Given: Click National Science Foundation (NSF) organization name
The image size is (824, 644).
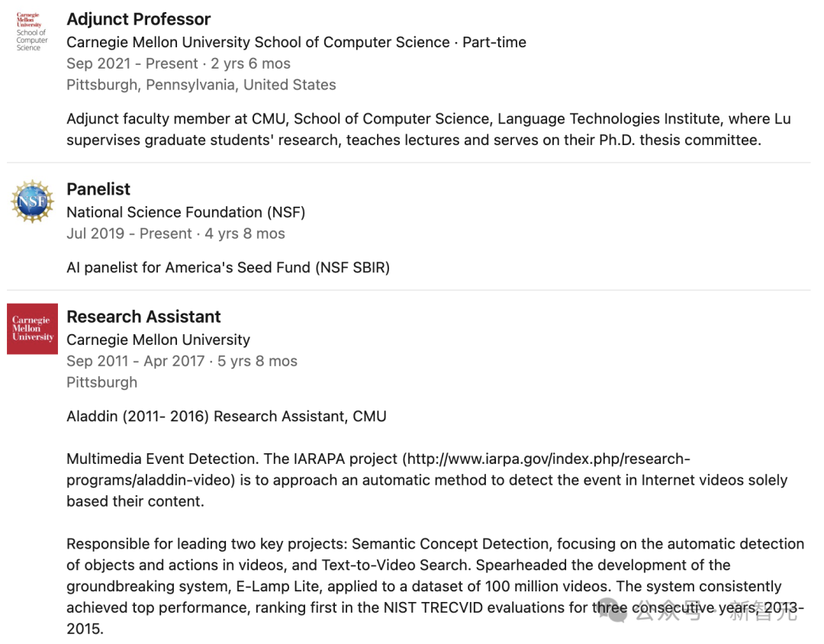Looking at the screenshot, I should pos(185,212).
